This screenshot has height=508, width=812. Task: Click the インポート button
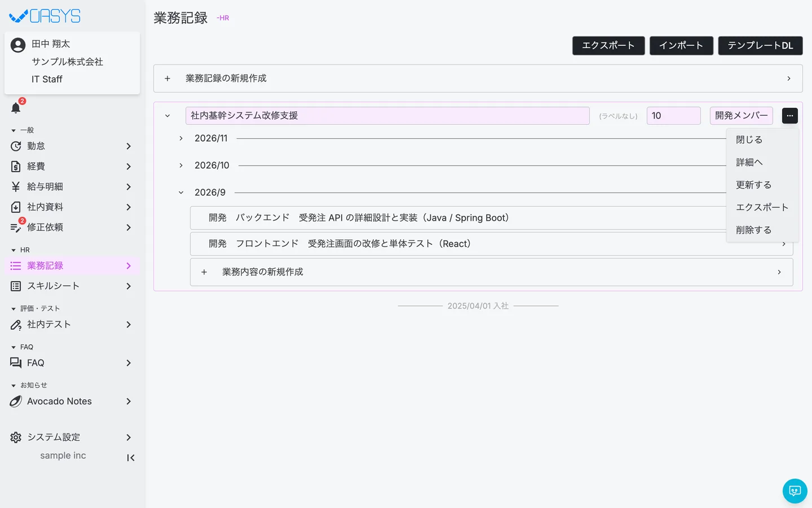point(681,46)
